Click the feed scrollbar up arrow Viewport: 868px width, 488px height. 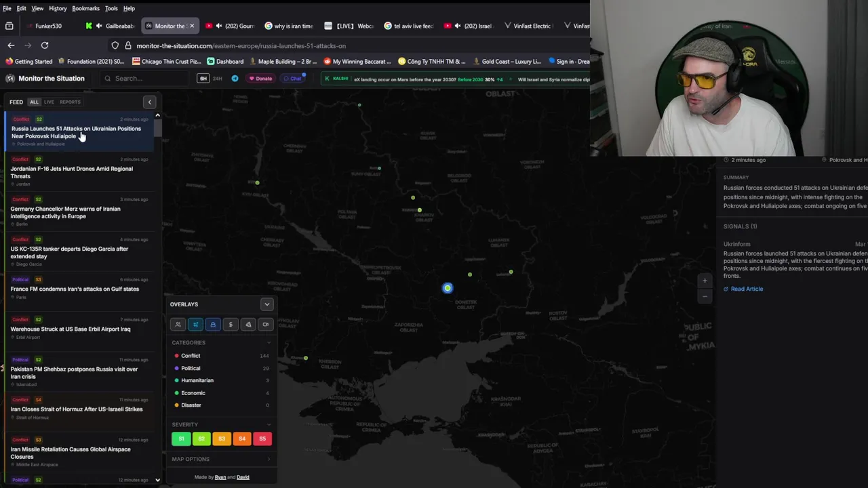157,115
